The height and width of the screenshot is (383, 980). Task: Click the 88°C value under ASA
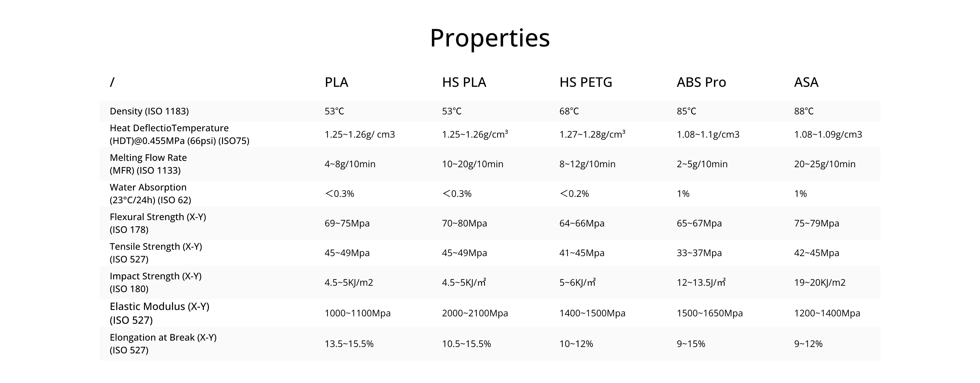[x=803, y=111]
